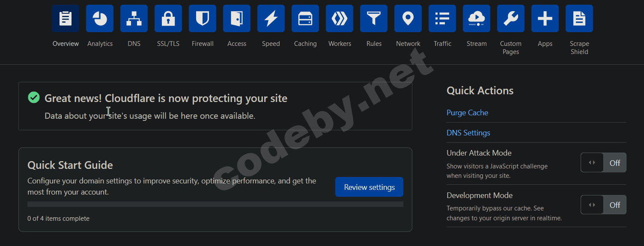The image size is (644, 246).
Task: Select the Scrape Shield tab label
Action: 579,48
